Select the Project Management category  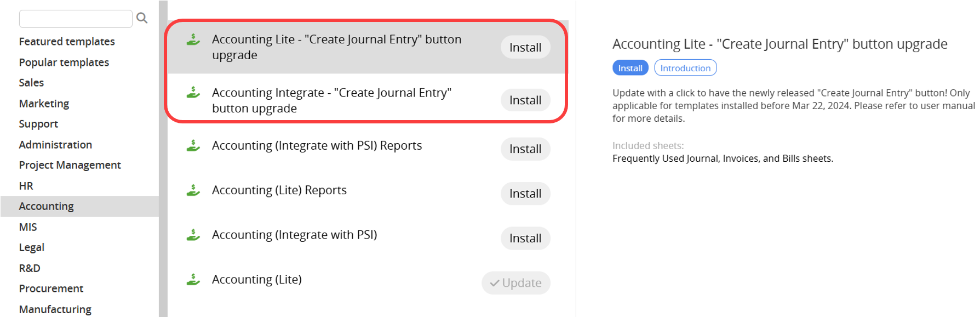pyautogui.click(x=70, y=165)
